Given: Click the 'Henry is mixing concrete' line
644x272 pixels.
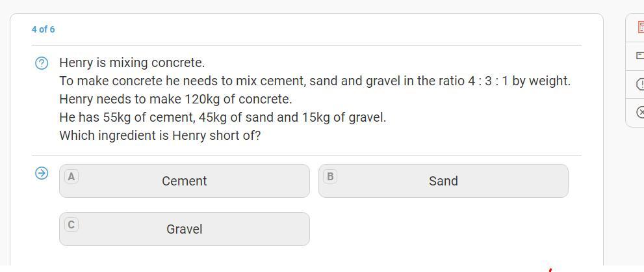Looking at the screenshot, I should pyautogui.click(x=132, y=62).
